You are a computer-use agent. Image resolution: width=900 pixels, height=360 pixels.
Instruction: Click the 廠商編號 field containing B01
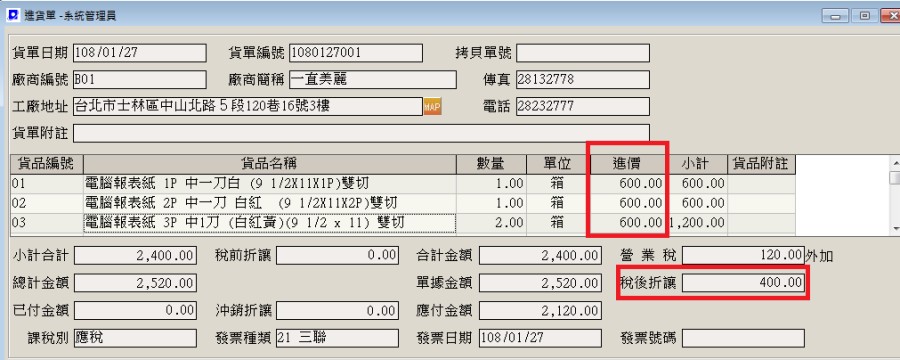point(139,80)
